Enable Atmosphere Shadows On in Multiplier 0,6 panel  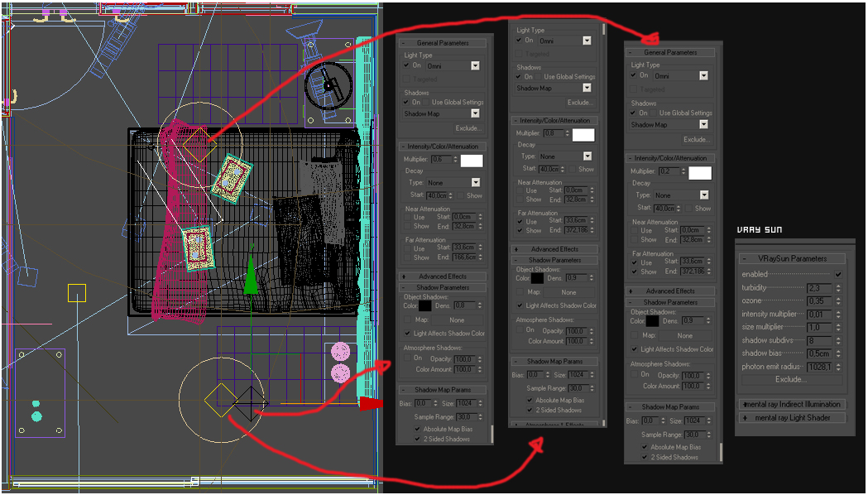click(407, 358)
